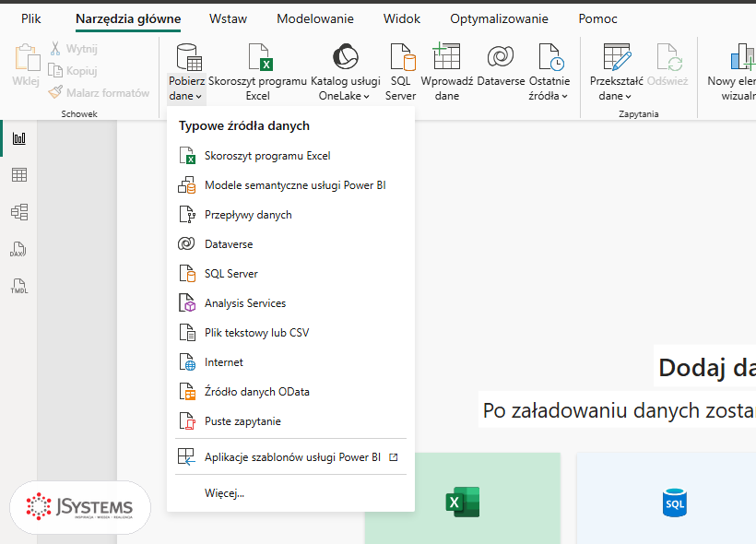Switch to the Wstaw tab

click(228, 18)
